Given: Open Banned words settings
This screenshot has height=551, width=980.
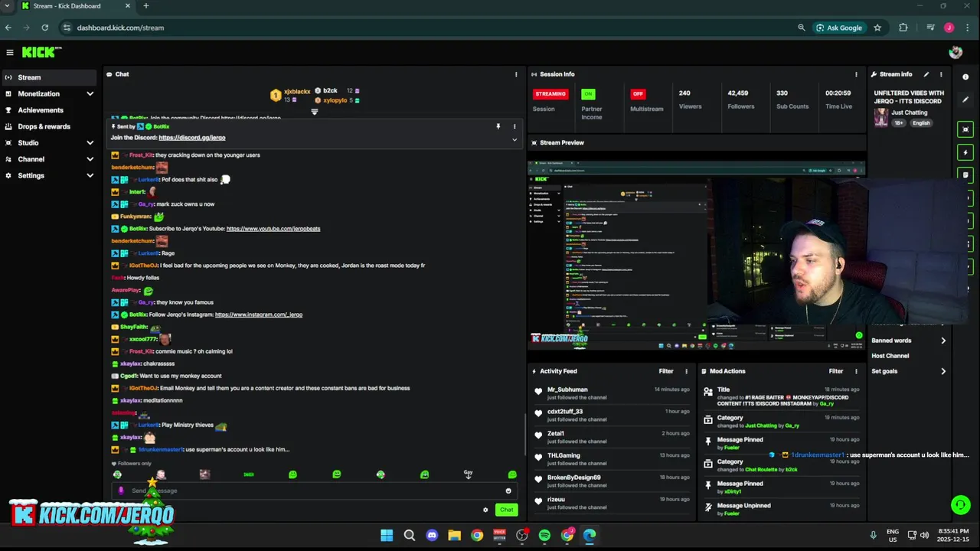Looking at the screenshot, I should point(909,341).
